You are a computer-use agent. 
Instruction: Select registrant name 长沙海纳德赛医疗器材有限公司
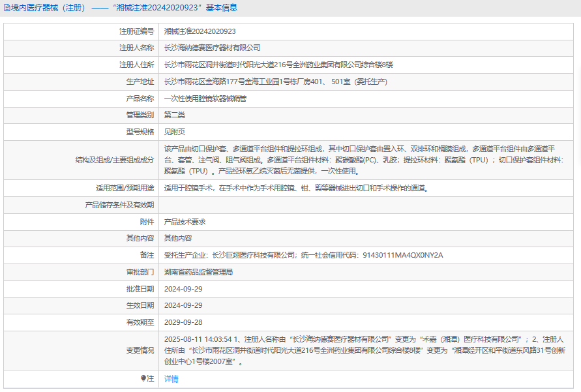(x=213, y=48)
